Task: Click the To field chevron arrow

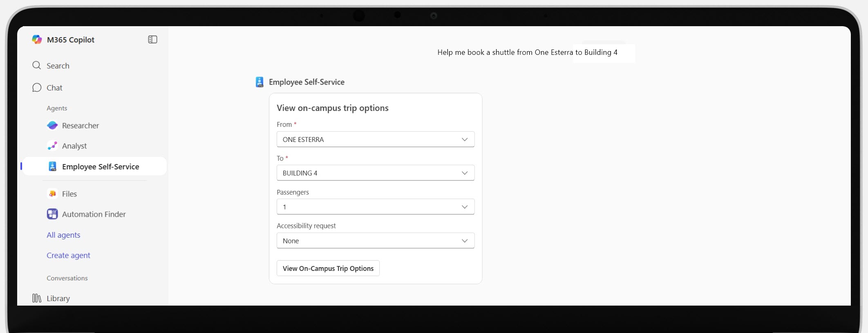Action: 465,173
